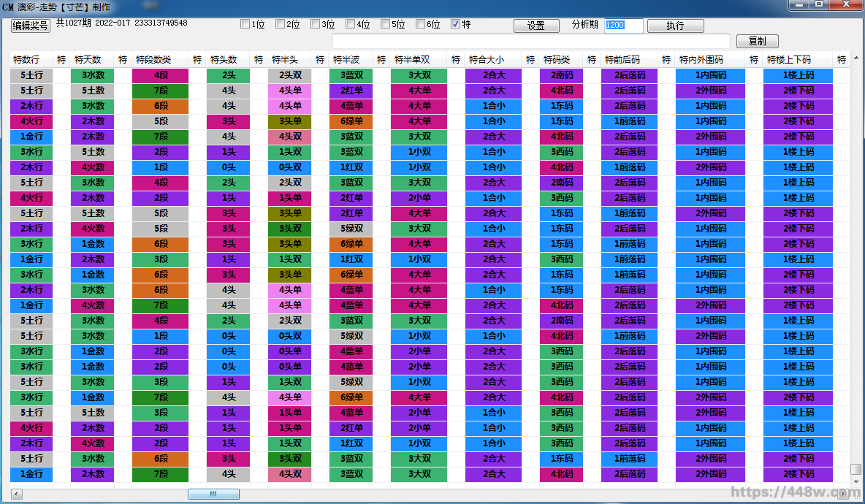This screenshot has width=865, height=504.
Task: Click the horizontal scrollbar right arrow
Action: 845,494
